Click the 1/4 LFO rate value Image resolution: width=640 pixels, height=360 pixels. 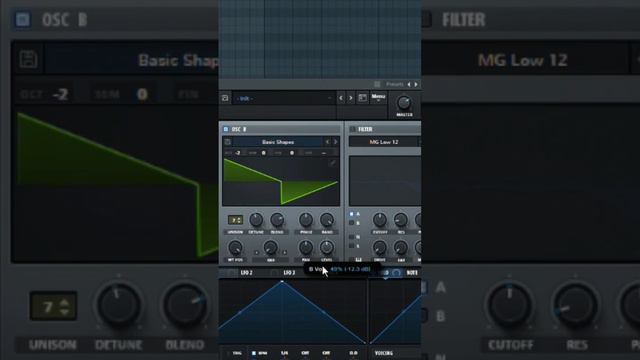click(x=284, y=353)
